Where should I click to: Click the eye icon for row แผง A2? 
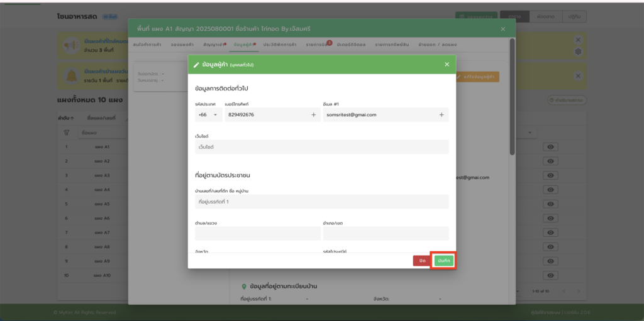[550, 161]
